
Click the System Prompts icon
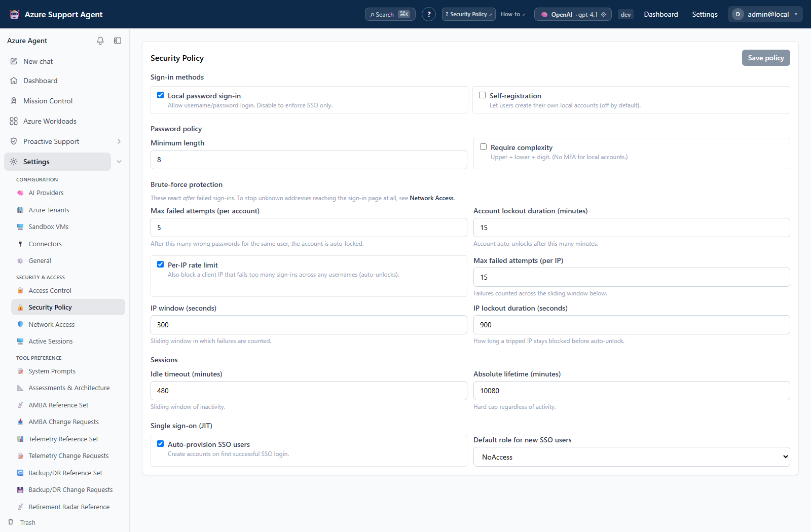[20, 371]
